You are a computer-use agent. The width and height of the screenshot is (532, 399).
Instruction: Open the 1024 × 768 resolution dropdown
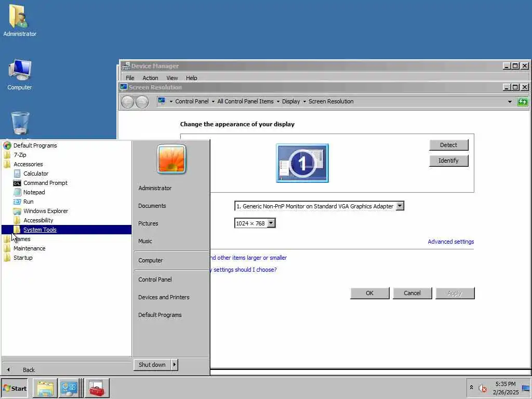click(271, 223)
